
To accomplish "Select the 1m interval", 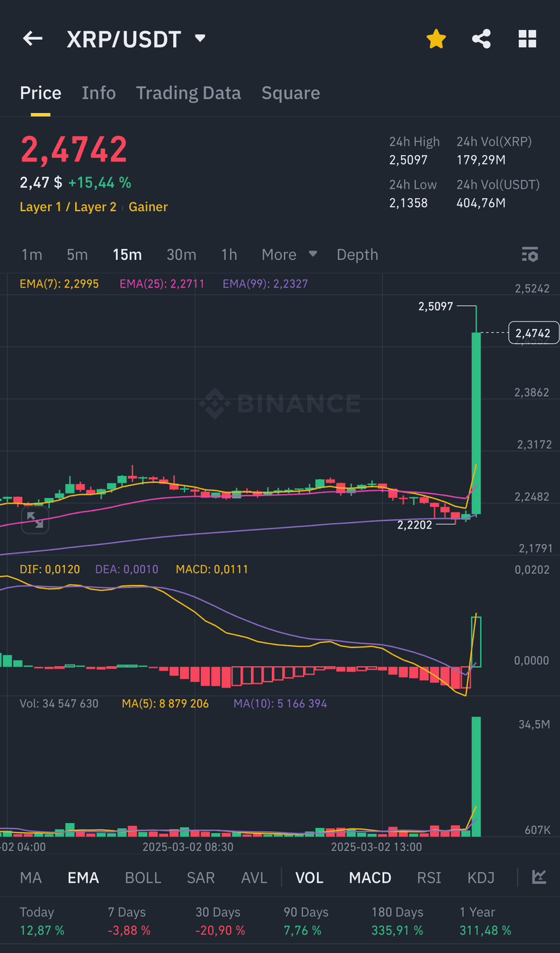I will tap(32, 254).
